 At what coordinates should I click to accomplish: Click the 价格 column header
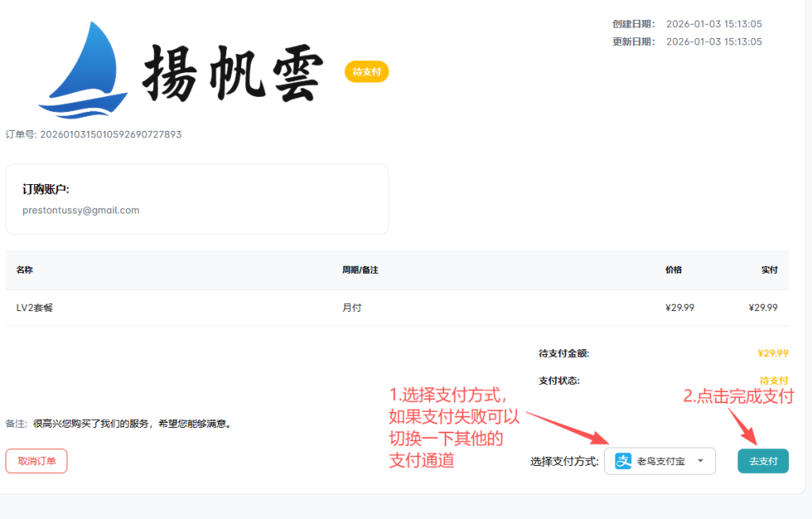coord(673,270)
